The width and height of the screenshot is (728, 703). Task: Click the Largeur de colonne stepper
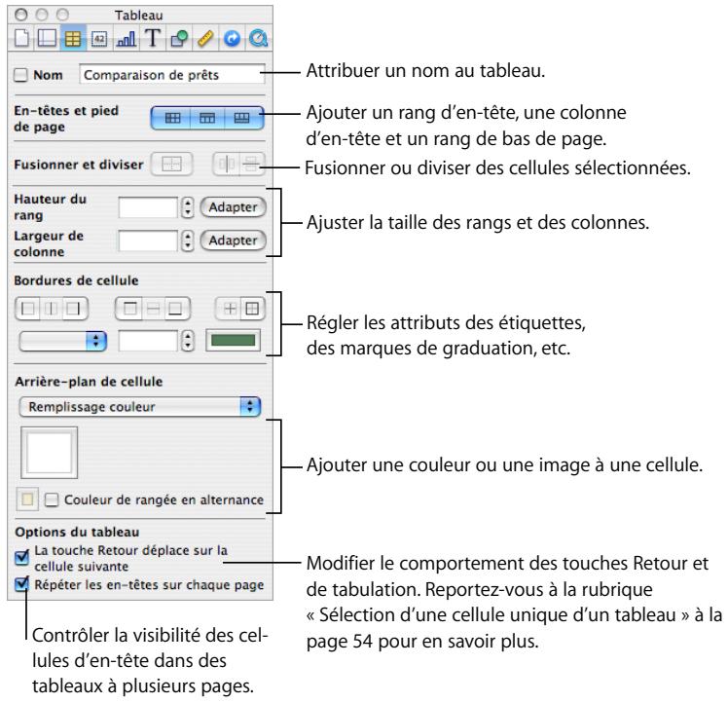click(187, 240)
